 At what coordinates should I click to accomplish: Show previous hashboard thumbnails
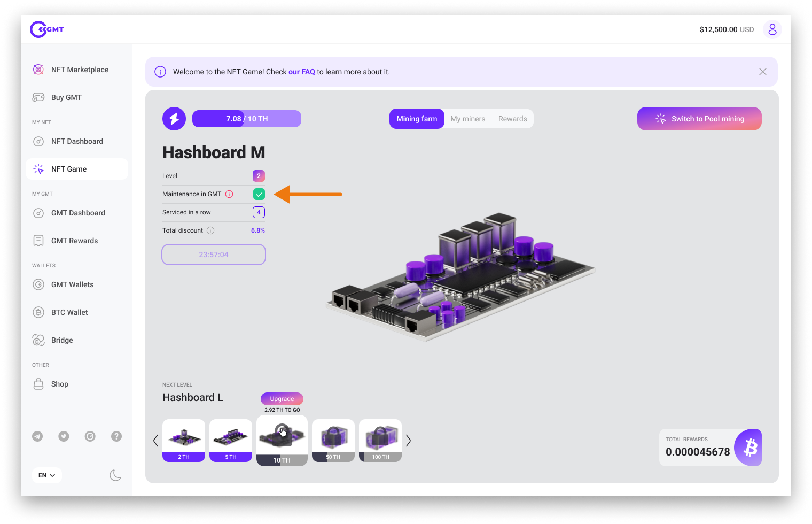(155, 441)
